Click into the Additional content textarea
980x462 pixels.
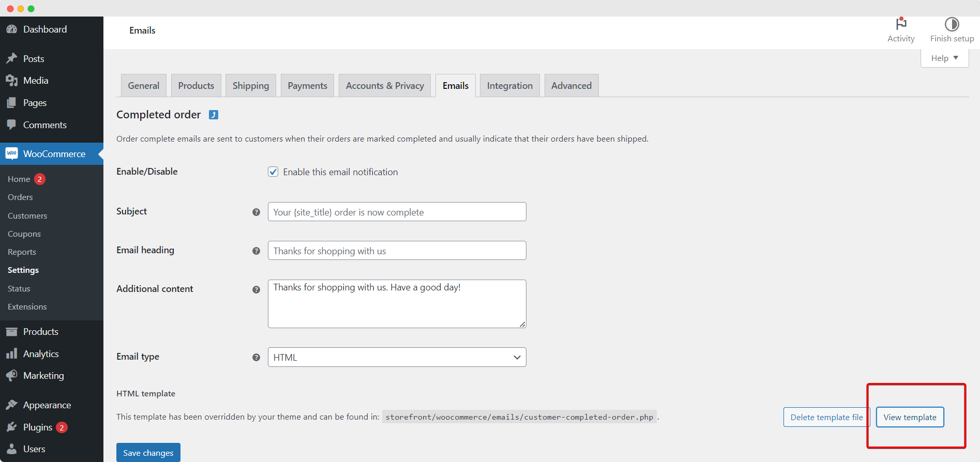[x=397, y=304]
